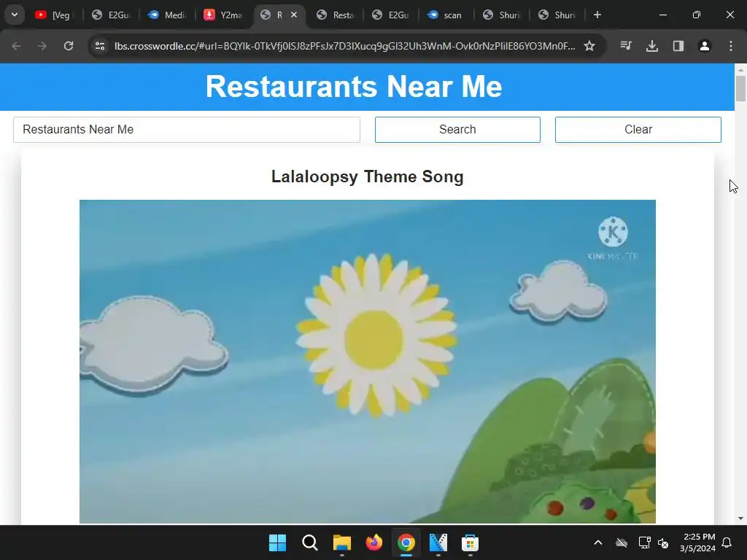
Task: Click the Lalaloopsy Theme Song title
Action: (x=368, y=176)
